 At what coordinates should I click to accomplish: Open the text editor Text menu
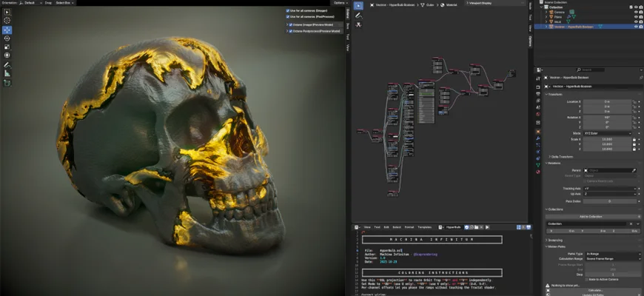tap(378, 227)
